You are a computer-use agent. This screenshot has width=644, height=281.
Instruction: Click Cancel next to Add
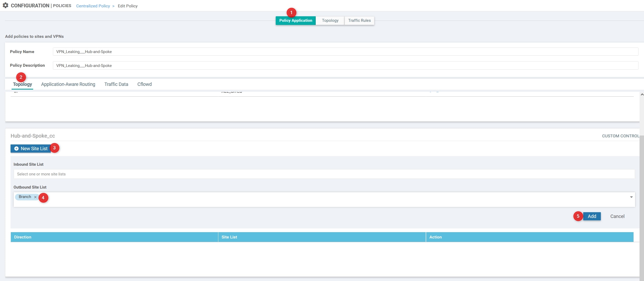click(617, 216)
